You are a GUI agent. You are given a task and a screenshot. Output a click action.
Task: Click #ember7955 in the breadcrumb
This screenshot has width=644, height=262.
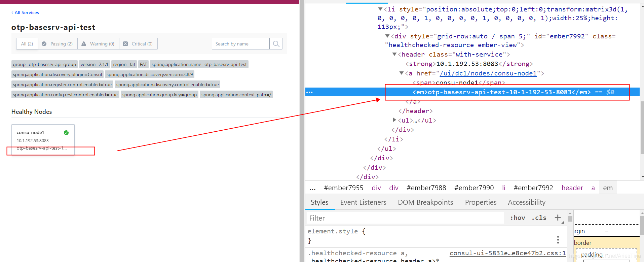(344, 188)
